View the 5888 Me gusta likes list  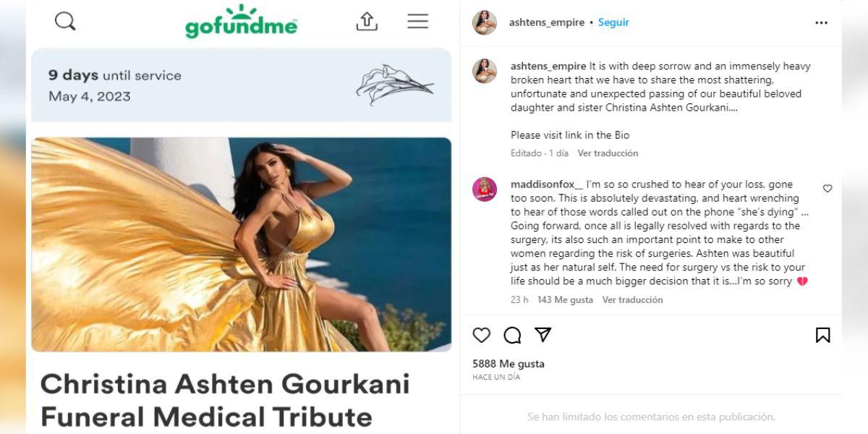[x=509, y=364]
